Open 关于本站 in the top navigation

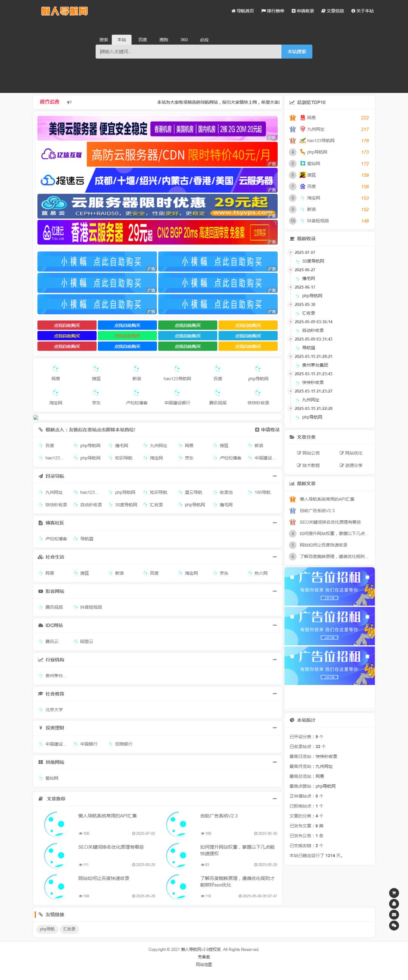point(362,11)
